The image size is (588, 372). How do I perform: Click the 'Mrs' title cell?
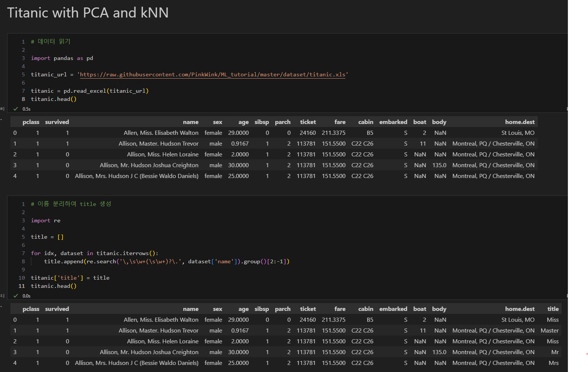554,363
